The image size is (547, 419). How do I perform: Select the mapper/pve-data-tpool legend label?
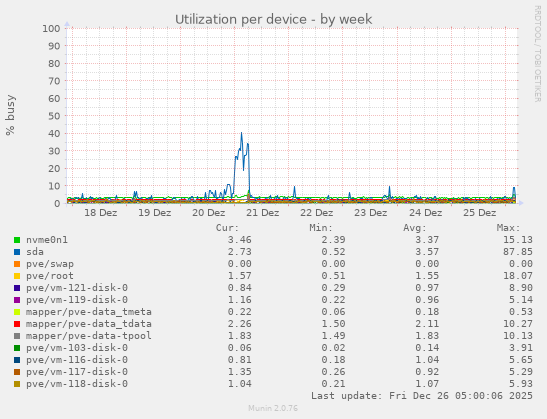coord(89,336)
